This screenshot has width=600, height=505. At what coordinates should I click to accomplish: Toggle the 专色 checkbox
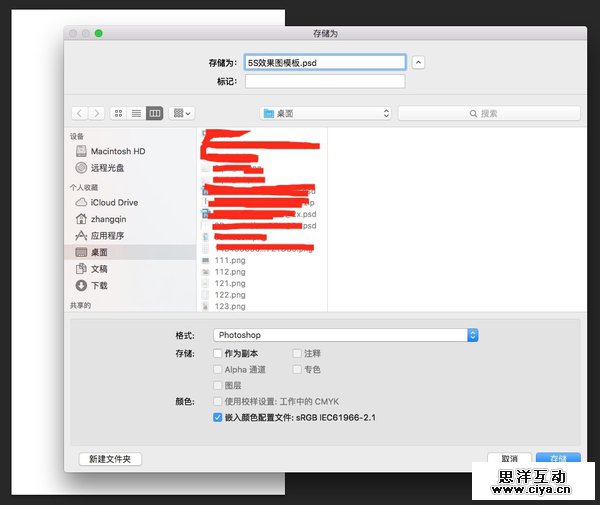click(x=297, y=370)
